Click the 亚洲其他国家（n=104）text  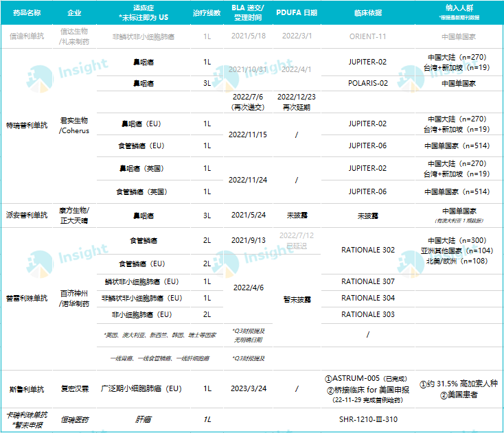(x=457, y=251)
